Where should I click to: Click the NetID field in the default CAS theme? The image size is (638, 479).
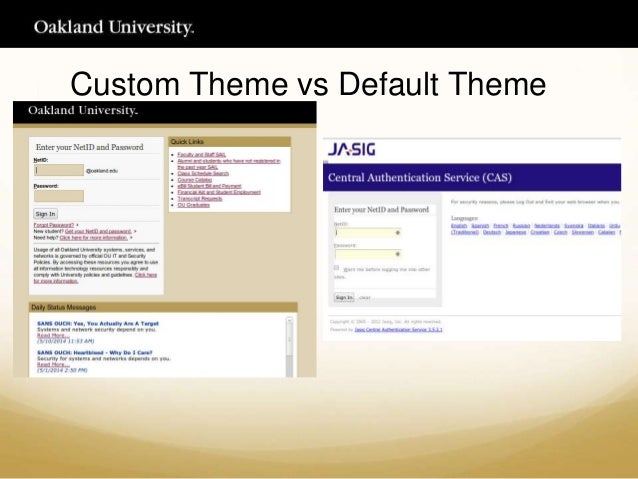pos(368,233)
